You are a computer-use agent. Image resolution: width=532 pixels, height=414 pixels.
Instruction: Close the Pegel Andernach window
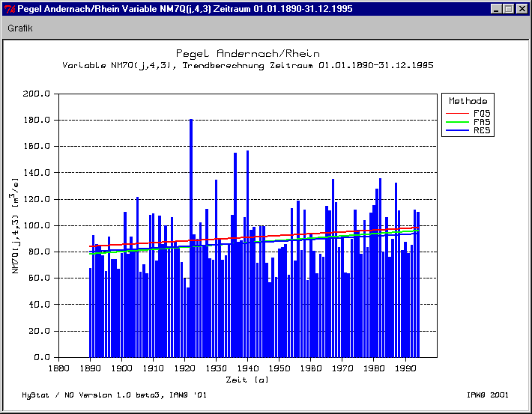click(x=522, y=9)
